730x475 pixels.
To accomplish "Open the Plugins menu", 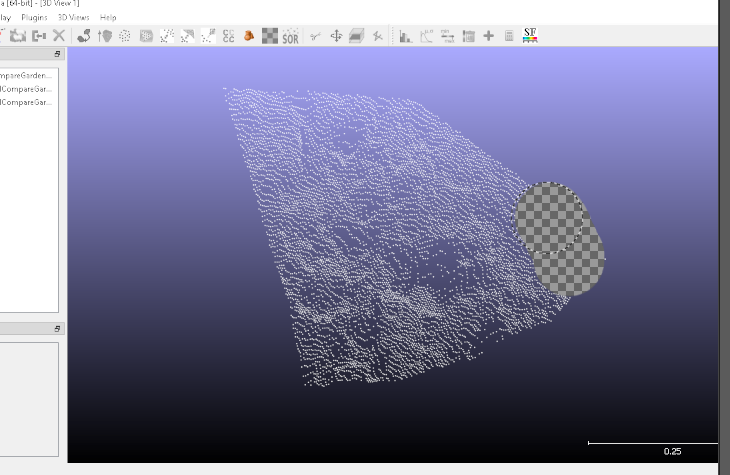I will tap(34, 17).
